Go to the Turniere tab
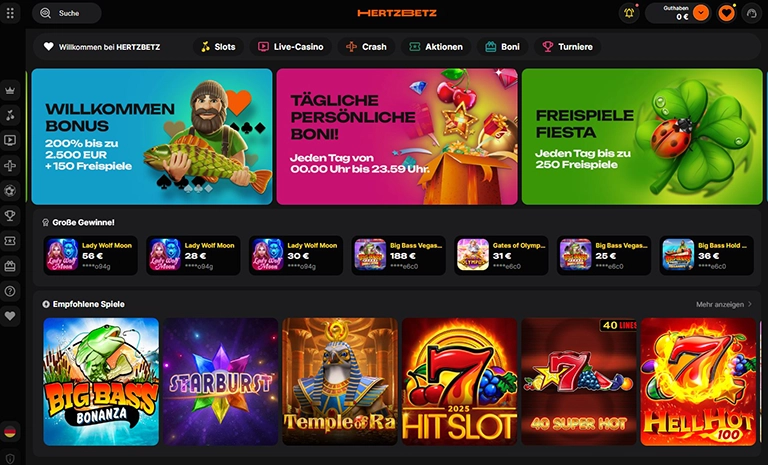Viewport: 768px width, 465px height. 568,47
